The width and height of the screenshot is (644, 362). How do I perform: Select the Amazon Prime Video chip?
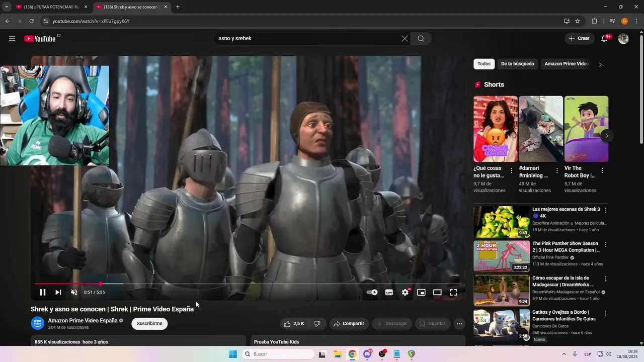(x=566, y=64)
